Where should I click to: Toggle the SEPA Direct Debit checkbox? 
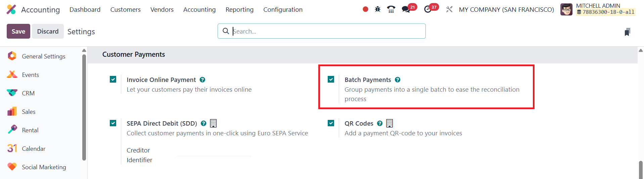(x=113, y=123)
